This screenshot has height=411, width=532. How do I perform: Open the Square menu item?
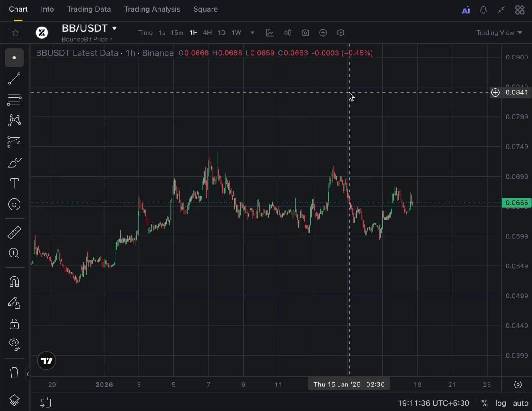coord(205,9)
